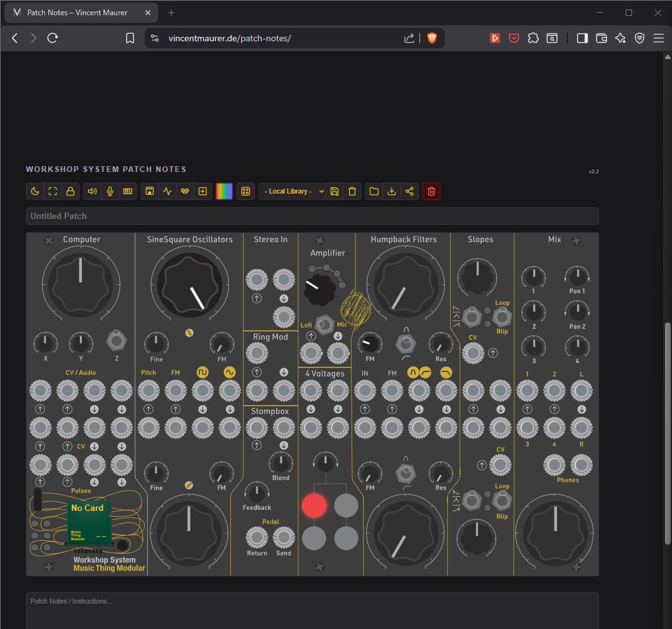Click the speaker audio icon in toolbar
672x629 pixels.
[x=93, y=191]
